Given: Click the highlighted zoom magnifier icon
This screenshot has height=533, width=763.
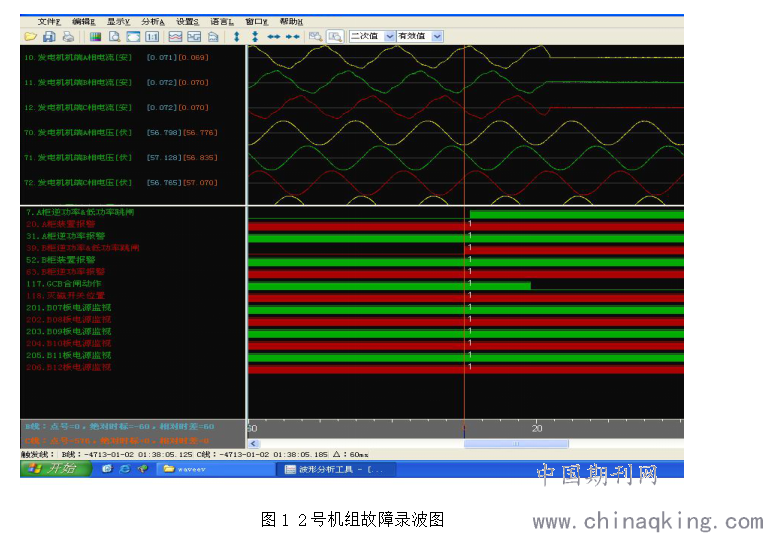Looking at the screenshot, I should (335, 37).
